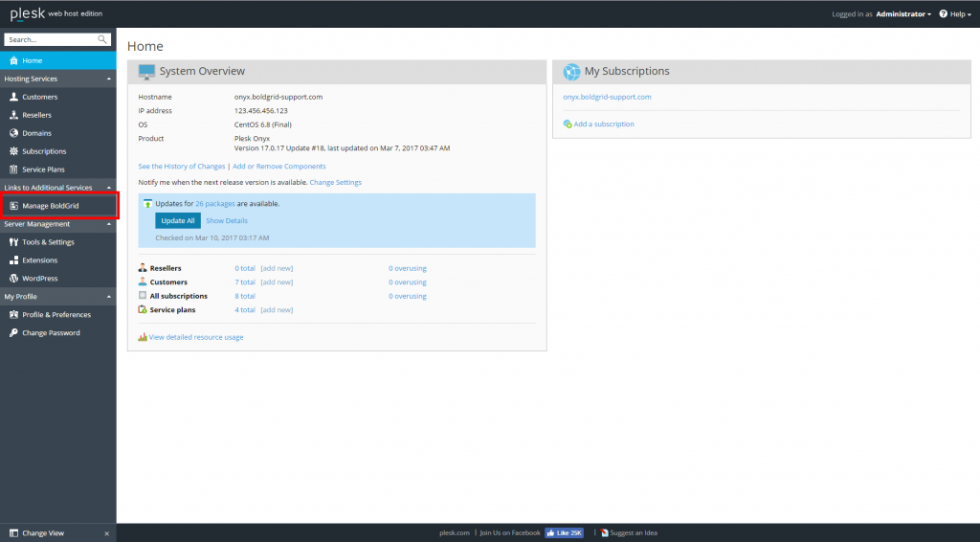Screen dimensions: 980x542
Task: Click the WordPress logo icon
Action: [x=13, y=279]
